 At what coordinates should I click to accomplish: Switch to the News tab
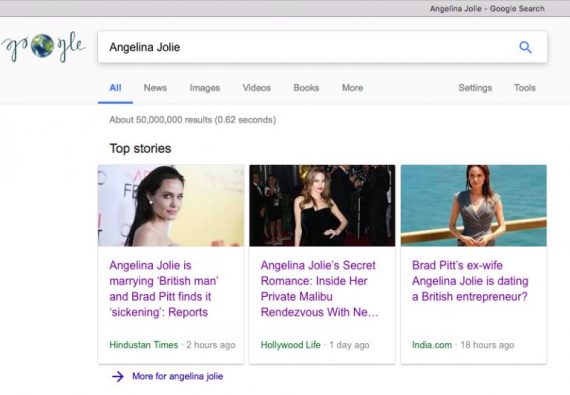155,88
